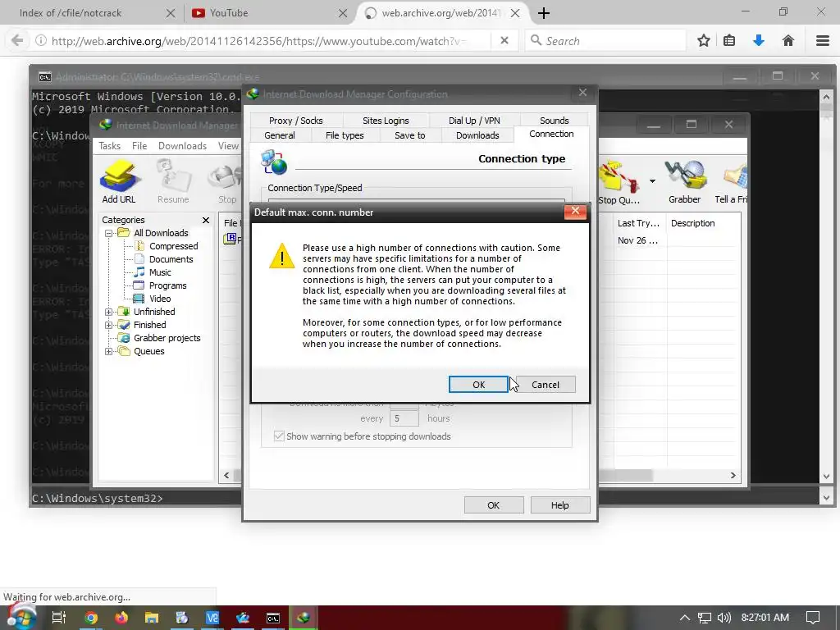The image size is (840, 630).
Task: Click the Resume toolbar icon
Action: coord(173,181)
